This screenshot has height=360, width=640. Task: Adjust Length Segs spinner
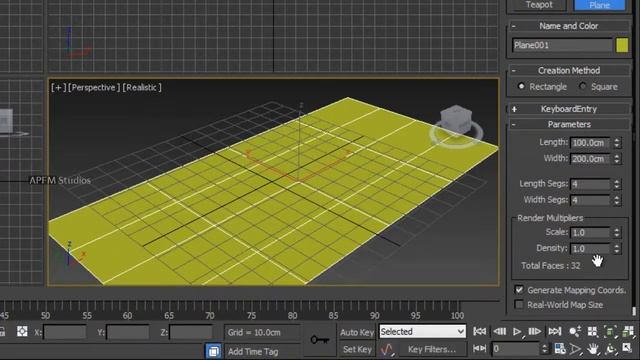pyautogui.click(x=617, y=184)
